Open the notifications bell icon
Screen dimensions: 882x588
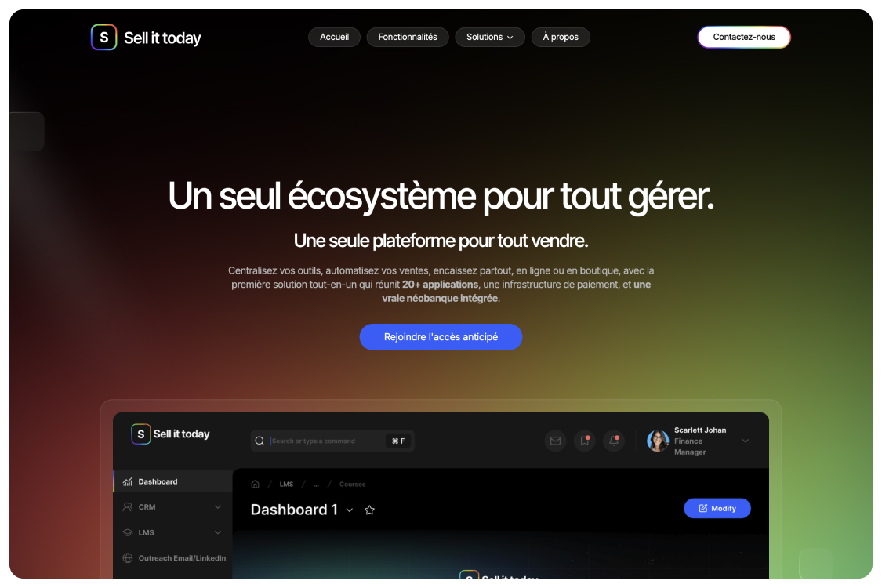click(x=614, y=441)
